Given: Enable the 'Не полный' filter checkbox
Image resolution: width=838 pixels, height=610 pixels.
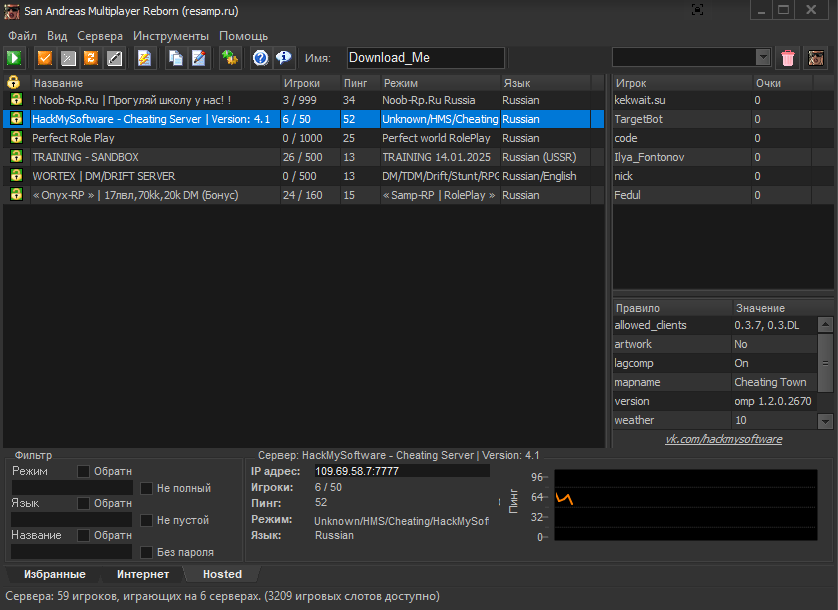Looking at the screenshot, I should [147, 489].
